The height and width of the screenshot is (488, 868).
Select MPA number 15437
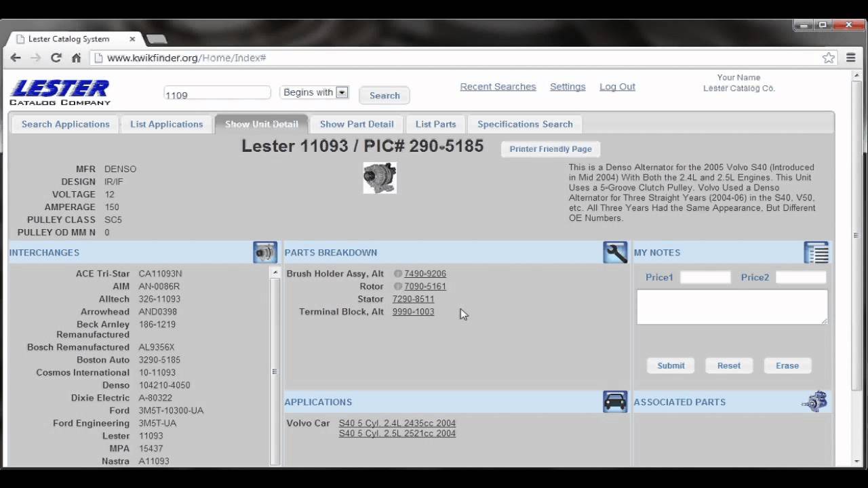pos(151,449)
